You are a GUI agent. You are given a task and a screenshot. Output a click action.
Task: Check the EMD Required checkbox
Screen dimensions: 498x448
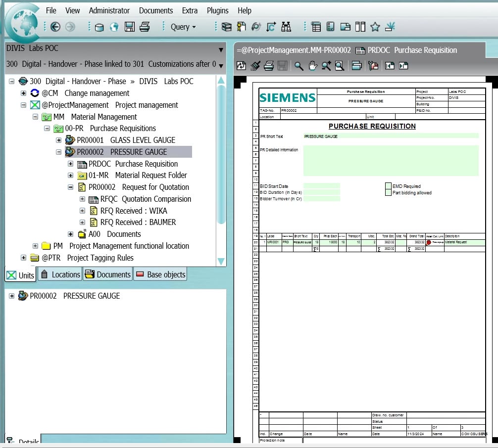tap(388, 186)
